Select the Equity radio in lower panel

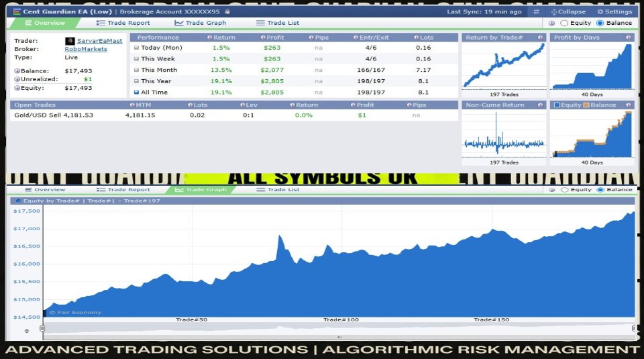click(564, 190)
